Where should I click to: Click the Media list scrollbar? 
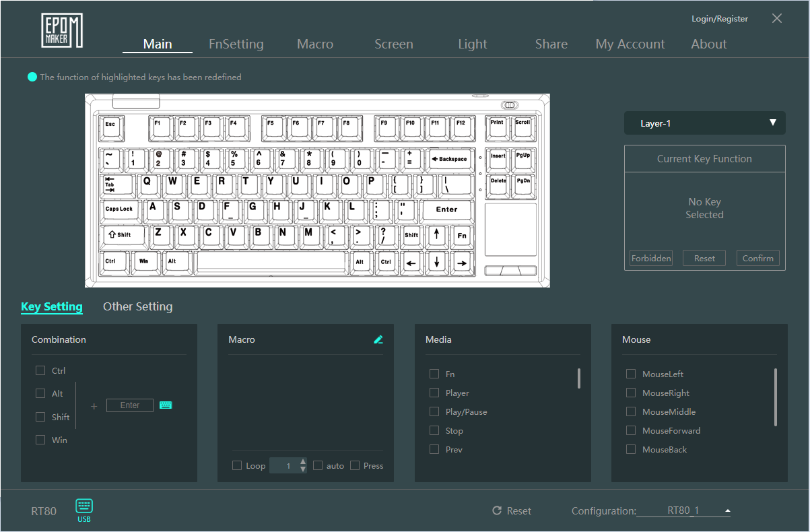click(578, 378)
